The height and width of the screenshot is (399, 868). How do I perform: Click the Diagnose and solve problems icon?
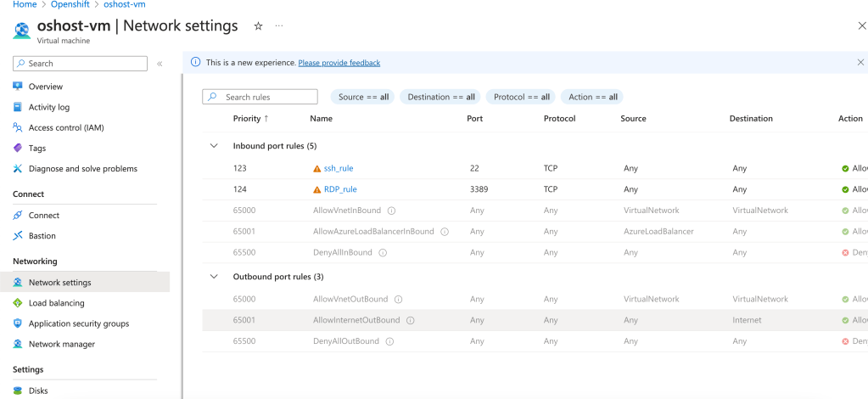point(18,168)
